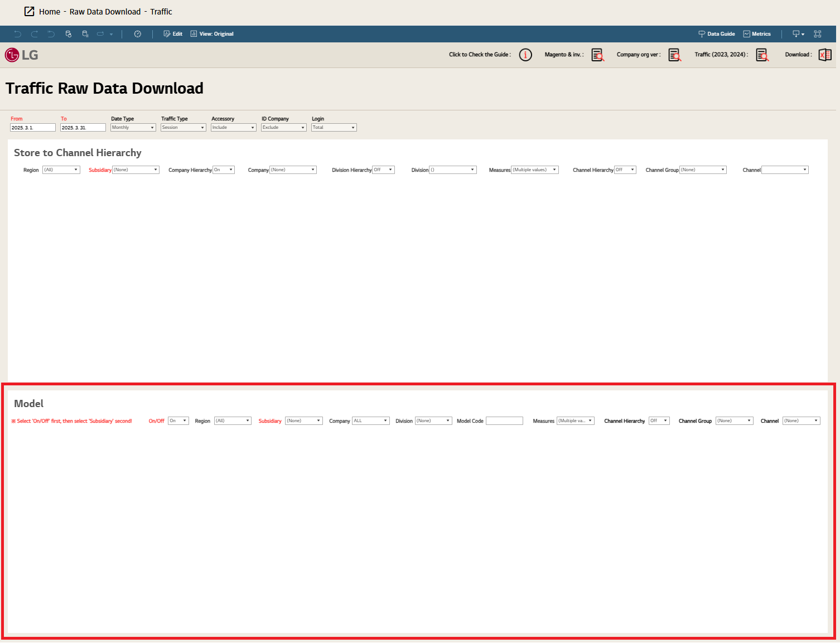Click the Model Code input field
The image size is (840, 643).
click(x=504, y=421)
